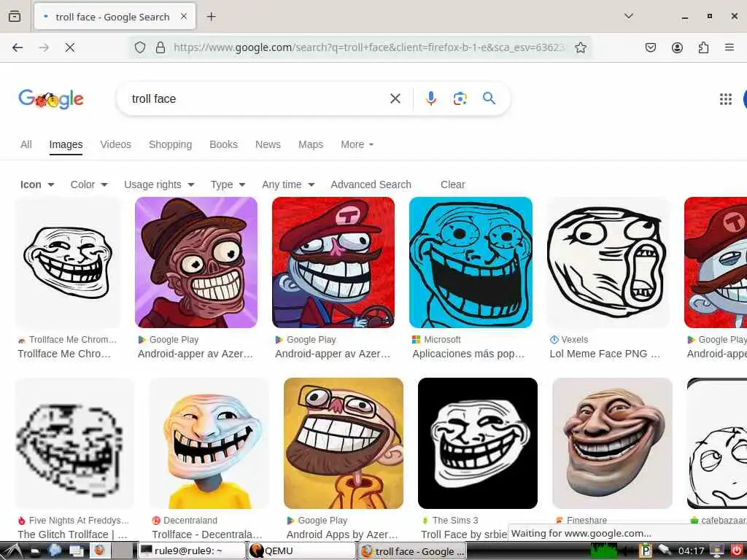Screen dimensions: 747x560
Task: Open the Color filter dropdown
Action: (89, 184)
